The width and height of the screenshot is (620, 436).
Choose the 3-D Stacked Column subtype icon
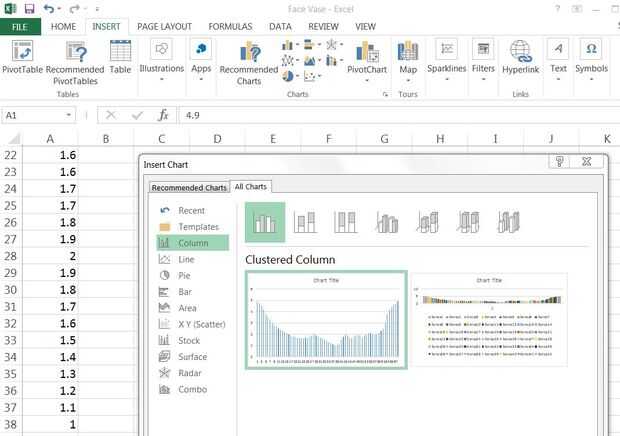[x=427, y=222]
